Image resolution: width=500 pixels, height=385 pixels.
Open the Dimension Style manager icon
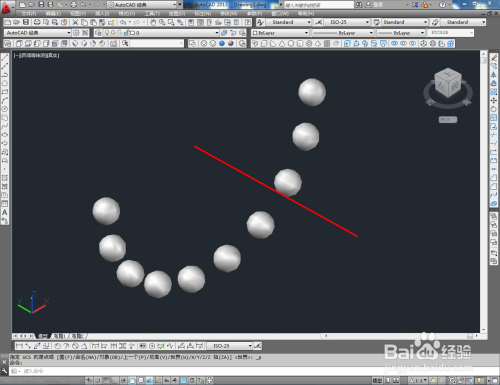(319, 22)
